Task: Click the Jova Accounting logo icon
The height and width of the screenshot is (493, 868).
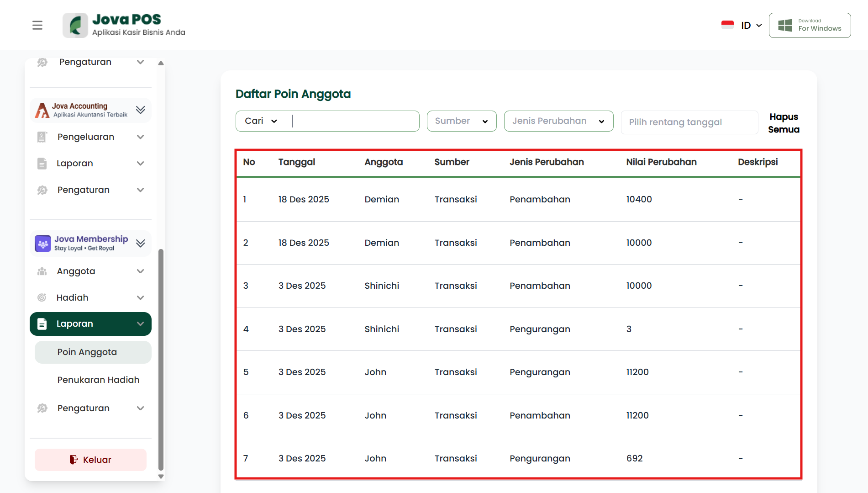Action: 42,110
